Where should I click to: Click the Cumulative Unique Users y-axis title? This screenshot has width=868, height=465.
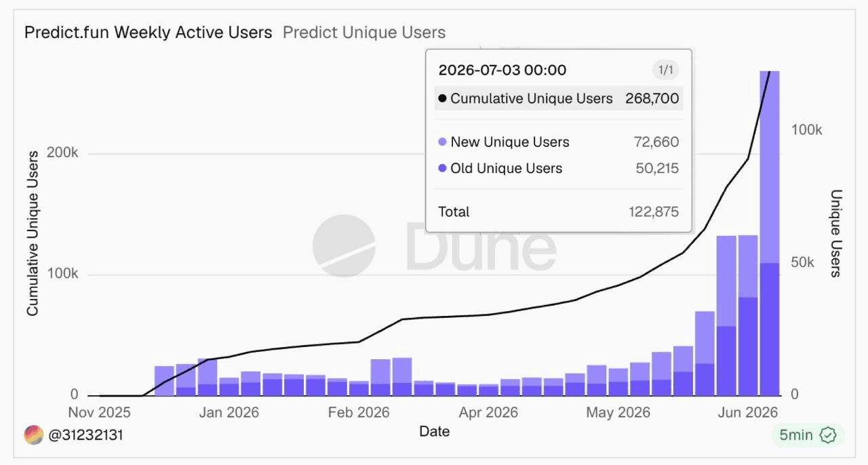tap(32, 233)
